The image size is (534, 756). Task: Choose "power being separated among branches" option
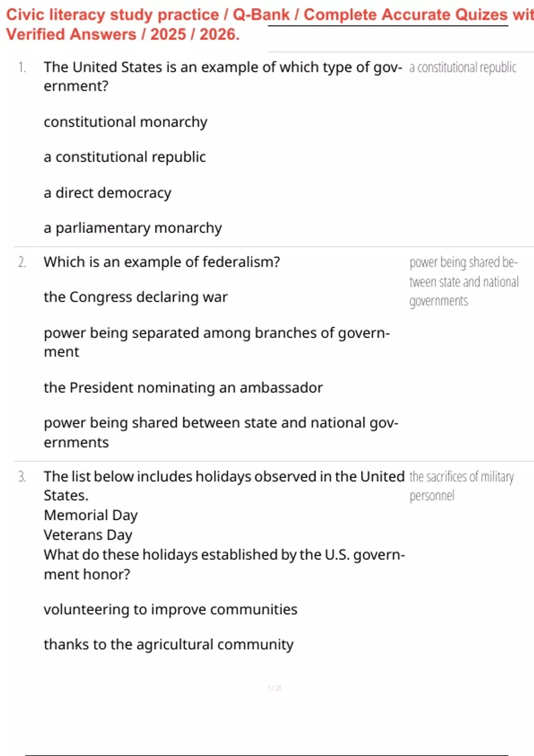tap(217, 342)
